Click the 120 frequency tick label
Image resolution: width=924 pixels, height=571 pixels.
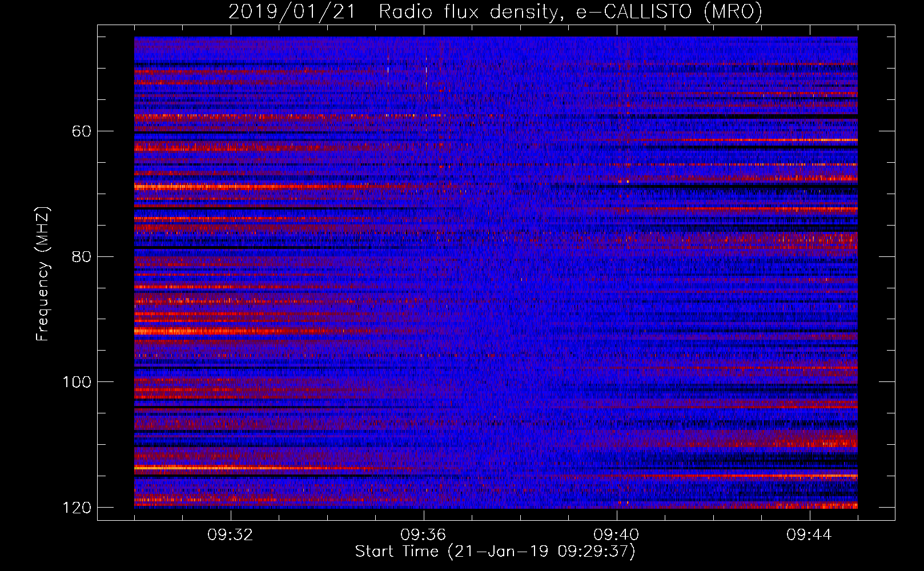77,508
